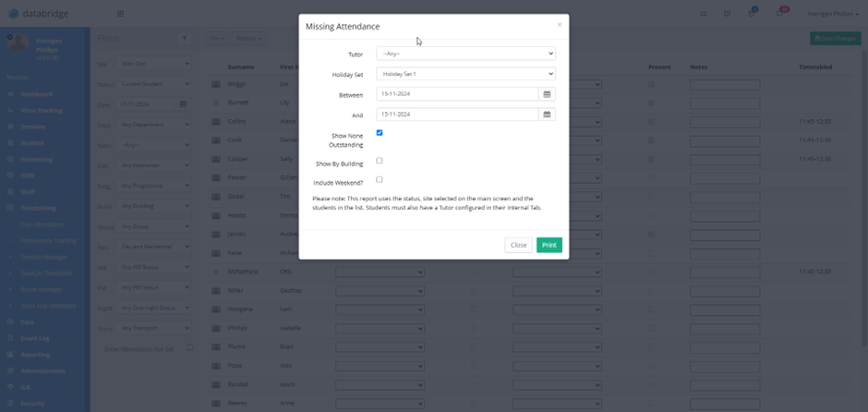Open the notifications icon with blue badge
The height and width of the screenshot is (412, 868).
[752, 13]
